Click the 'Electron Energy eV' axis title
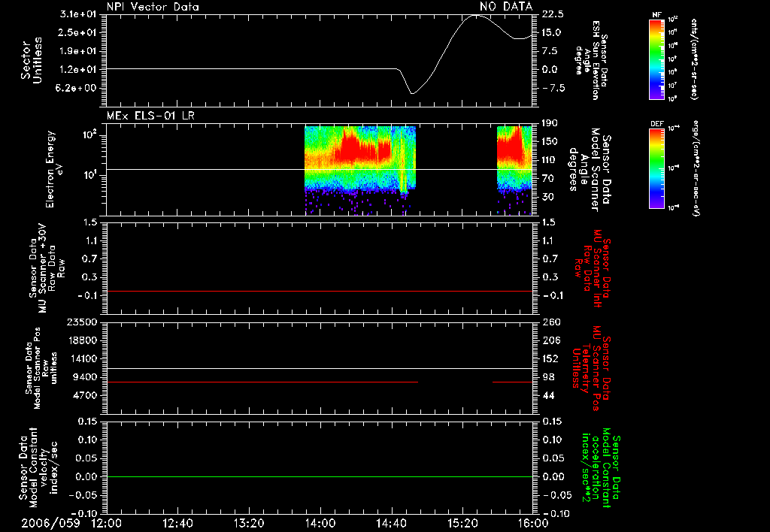Viewport: 770px width, 532px height. click(x=55, y=169)
